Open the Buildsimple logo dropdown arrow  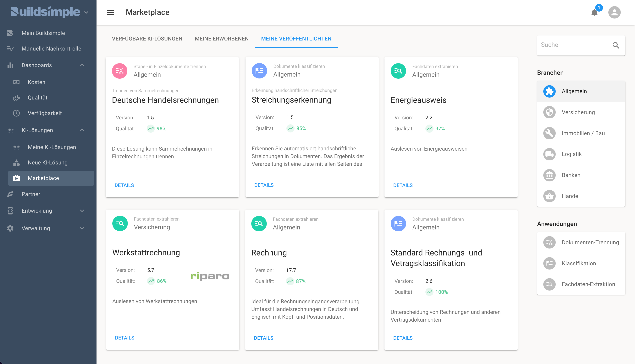(87, 13)
